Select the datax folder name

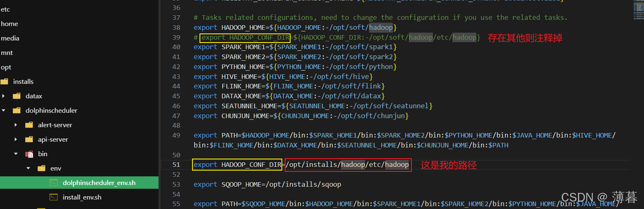point(34,96)
